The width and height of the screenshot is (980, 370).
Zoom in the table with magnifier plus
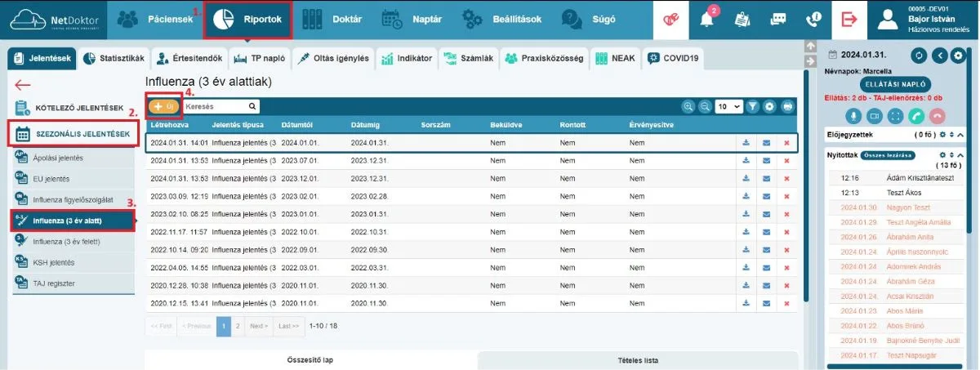coord(688,106)
